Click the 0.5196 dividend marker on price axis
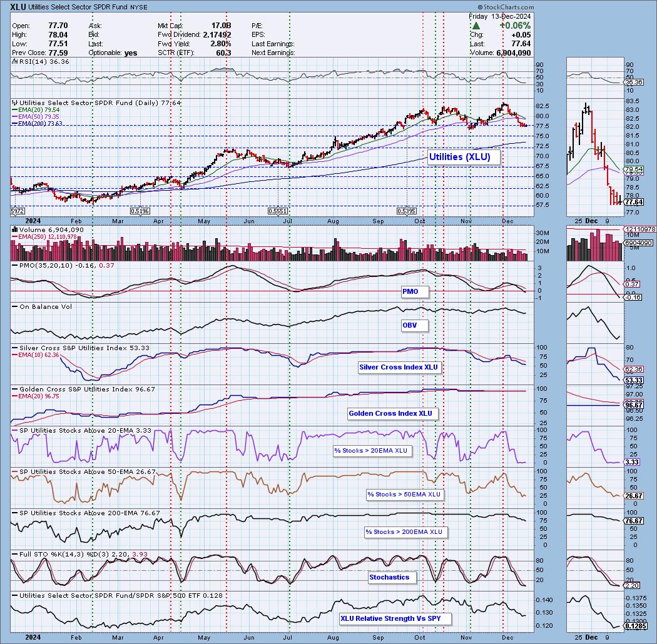The image size is (657, 644). point(140,211)
